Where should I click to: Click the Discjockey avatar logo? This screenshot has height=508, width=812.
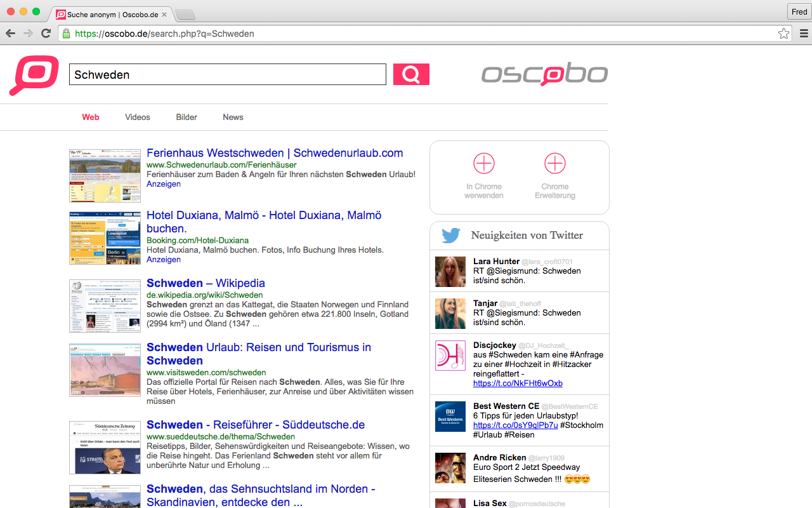click(450, 356)
